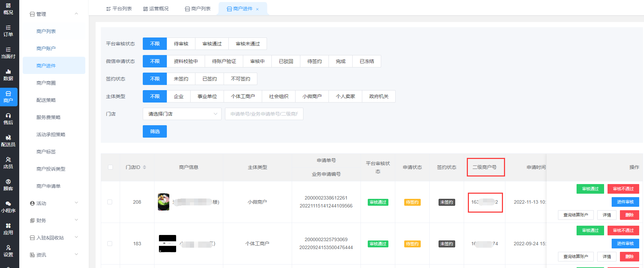Image resolution: width=644 pixels, height=268 pixels.
Task: Open the 请选择门店 dropdown
Action: tap(182, 114)
